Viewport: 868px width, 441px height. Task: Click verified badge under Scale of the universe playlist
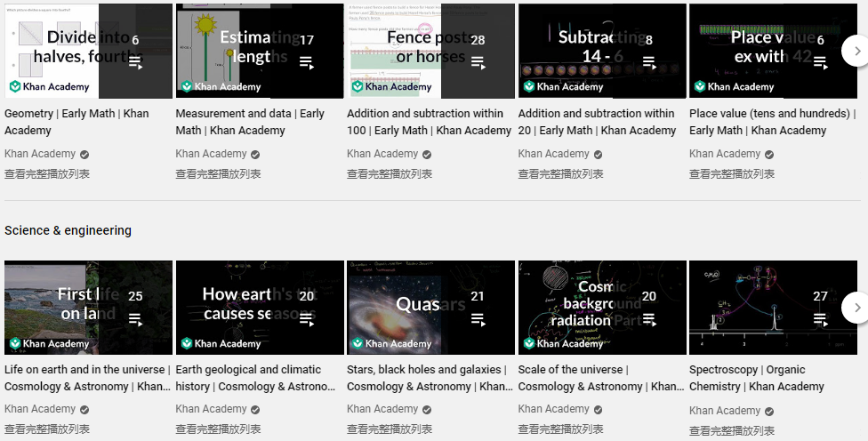(598, 410)
